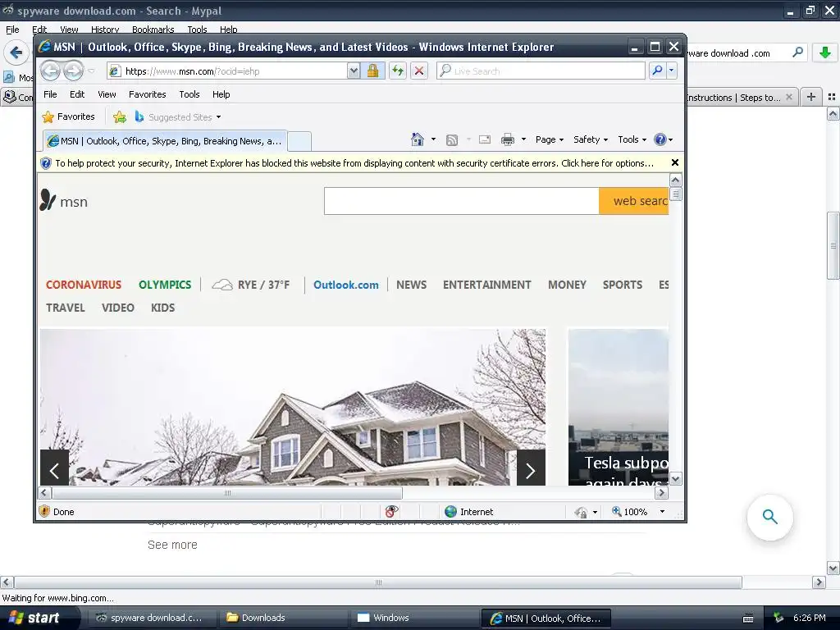Close the security information bar

675,162
